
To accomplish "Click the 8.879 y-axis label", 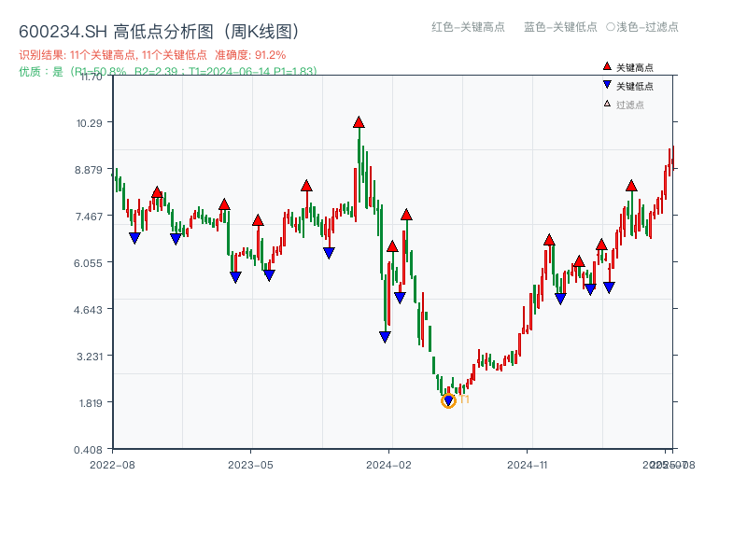I will pos(89,170).
